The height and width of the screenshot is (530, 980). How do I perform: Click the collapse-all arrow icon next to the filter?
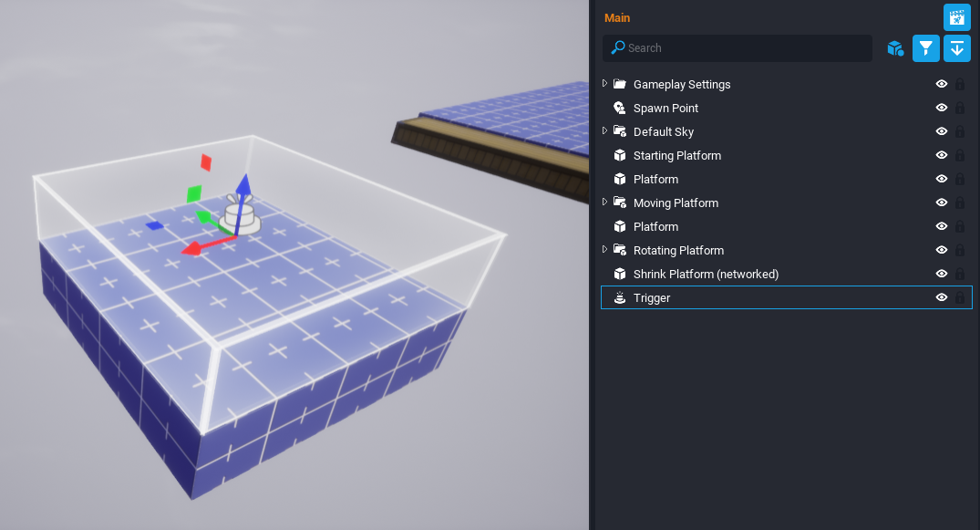pos(956,48)
